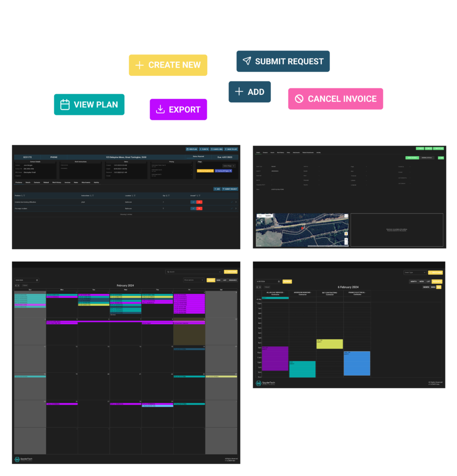457x476 pixels.
Task: Switch to the Work History tab
Action: [x=57, y=182]
